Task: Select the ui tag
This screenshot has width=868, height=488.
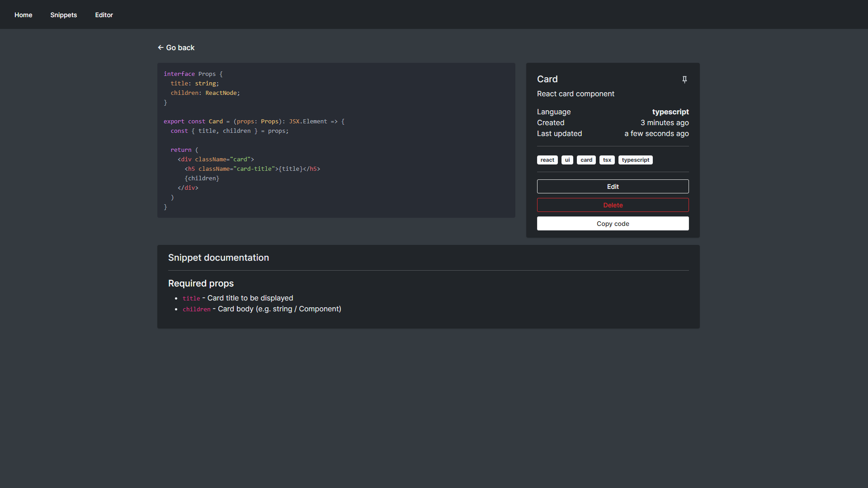Action: click(x=567, y=160)
